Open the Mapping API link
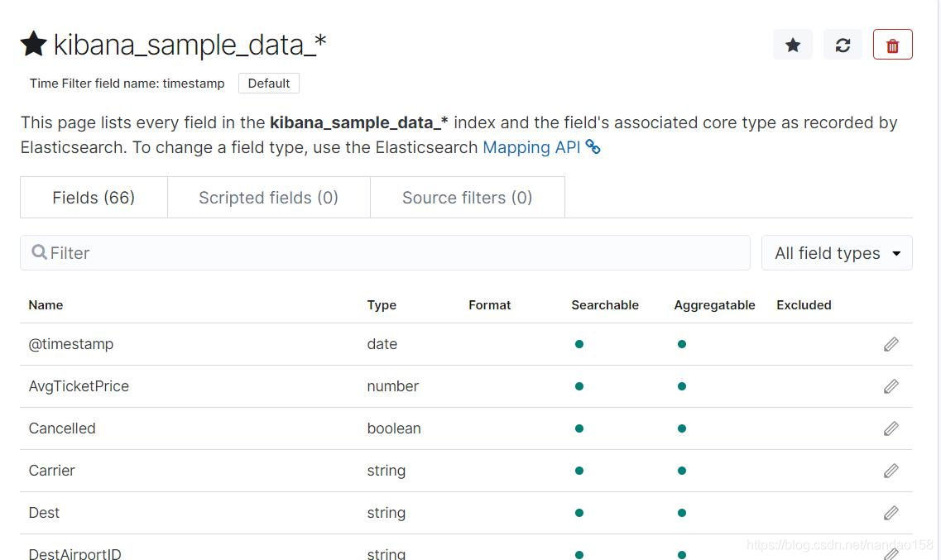 coord(531,147)
